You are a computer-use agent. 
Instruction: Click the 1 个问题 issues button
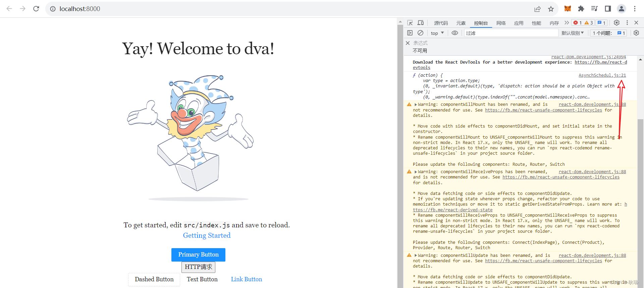608,33
